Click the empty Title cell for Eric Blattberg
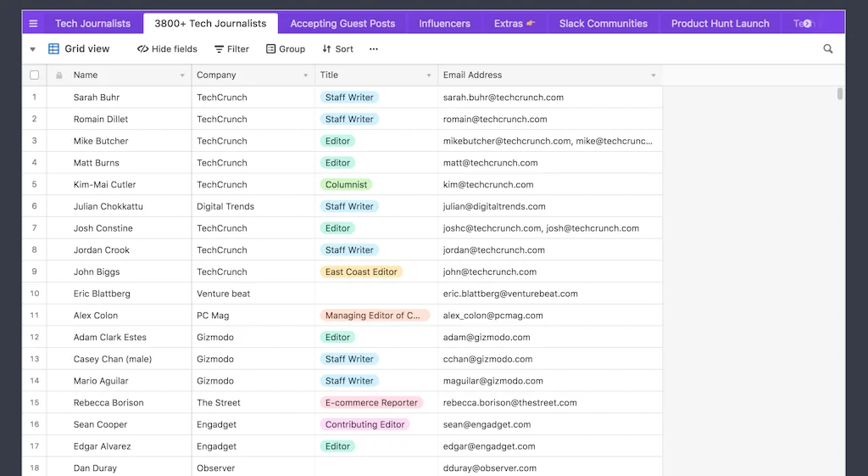 [x=376, y=294]
